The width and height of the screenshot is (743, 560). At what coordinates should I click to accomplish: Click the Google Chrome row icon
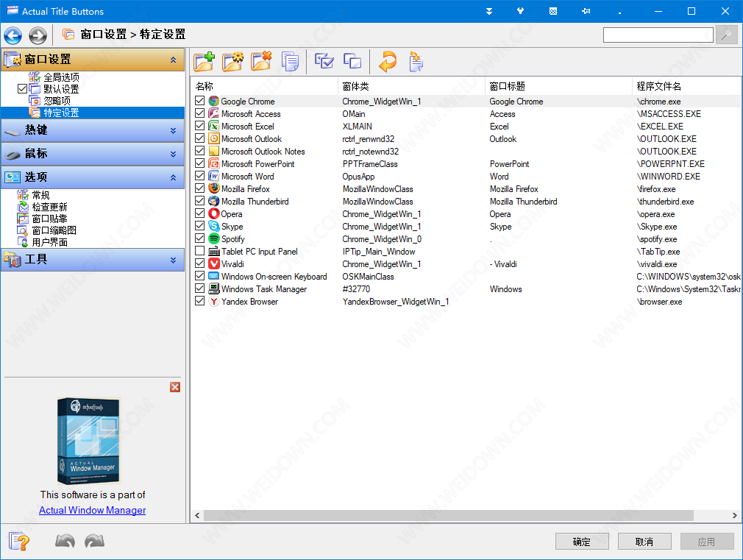click(x=214, y=101)
